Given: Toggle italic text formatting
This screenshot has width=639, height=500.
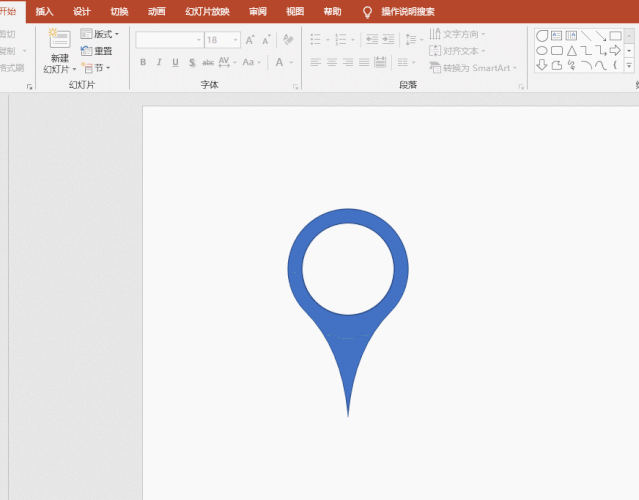Looking at the screenshot, I should coord(159,62).
